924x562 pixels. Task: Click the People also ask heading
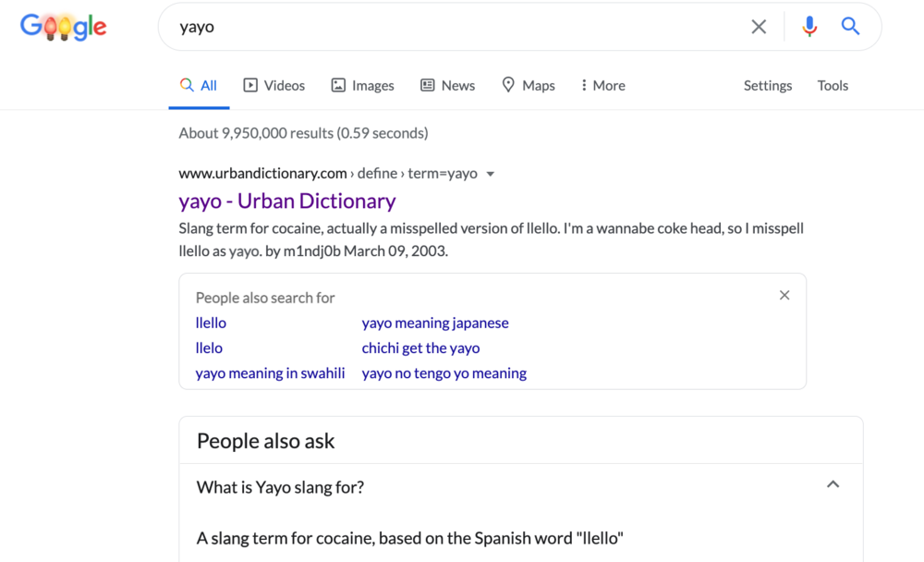pos(266,441)
